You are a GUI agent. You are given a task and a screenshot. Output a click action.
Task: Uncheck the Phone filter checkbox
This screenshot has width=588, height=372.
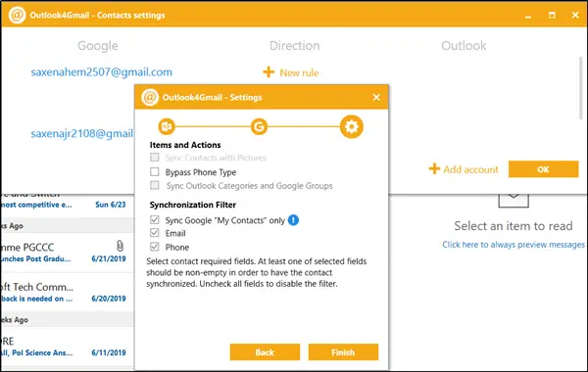pyautogui.click(x=155, y=247)
